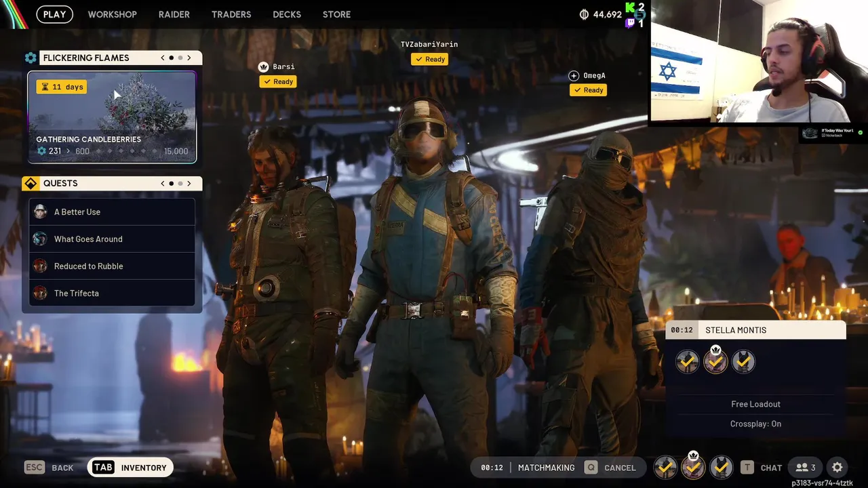Switch to the WORKSHOP tab
This screenshot has width=868, height=488.
[113, 14]
